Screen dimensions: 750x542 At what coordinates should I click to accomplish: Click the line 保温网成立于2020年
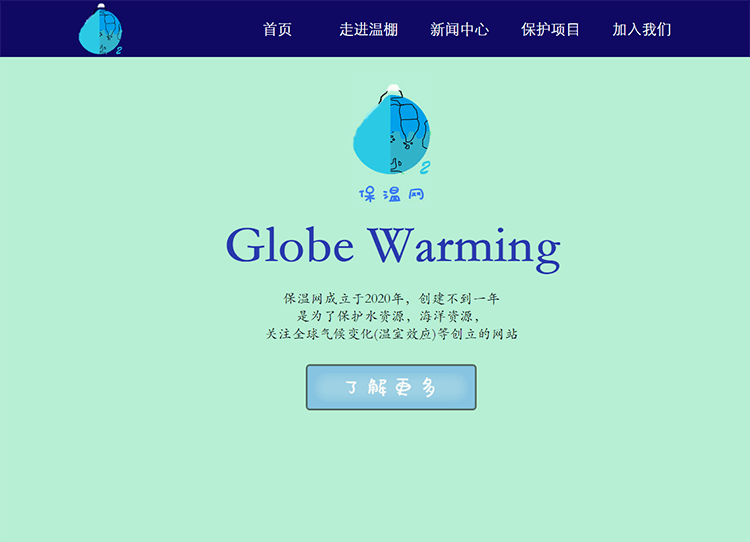(343, 298)
